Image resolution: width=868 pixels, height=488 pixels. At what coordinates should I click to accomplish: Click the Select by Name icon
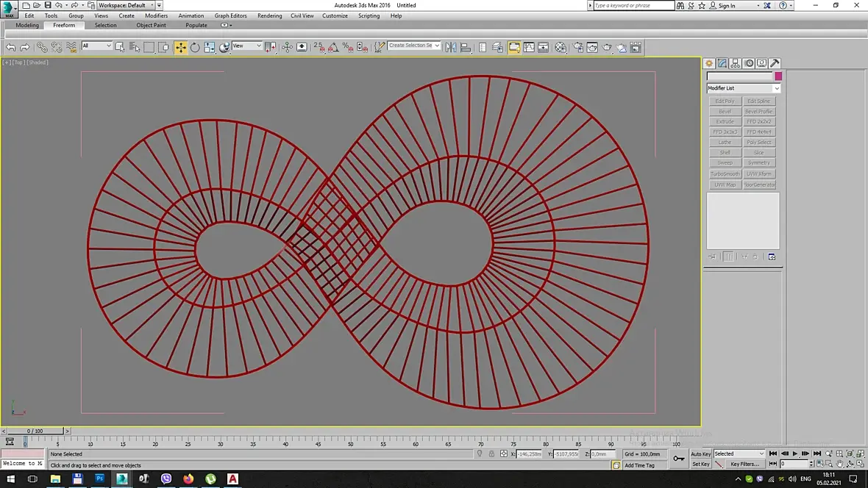pos(135,47)
